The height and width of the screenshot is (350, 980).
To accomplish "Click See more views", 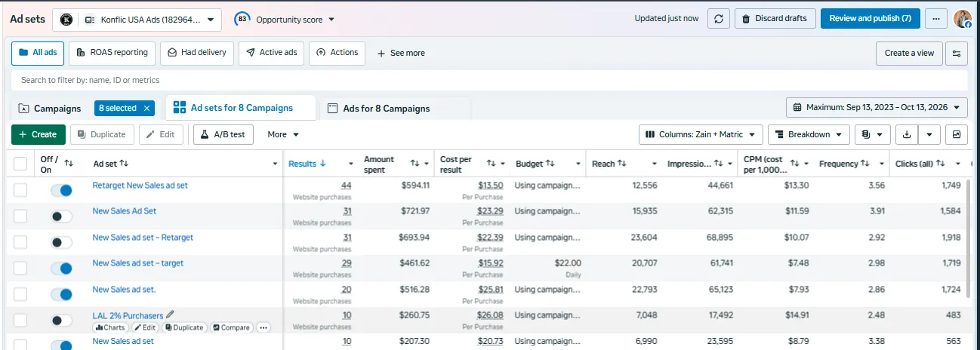I will coord(401,53).
